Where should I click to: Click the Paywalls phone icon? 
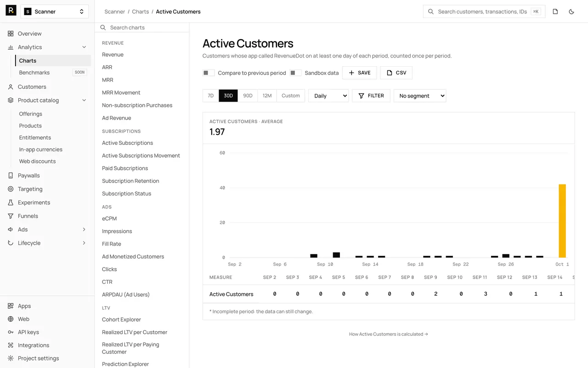[x=11, y=175]
